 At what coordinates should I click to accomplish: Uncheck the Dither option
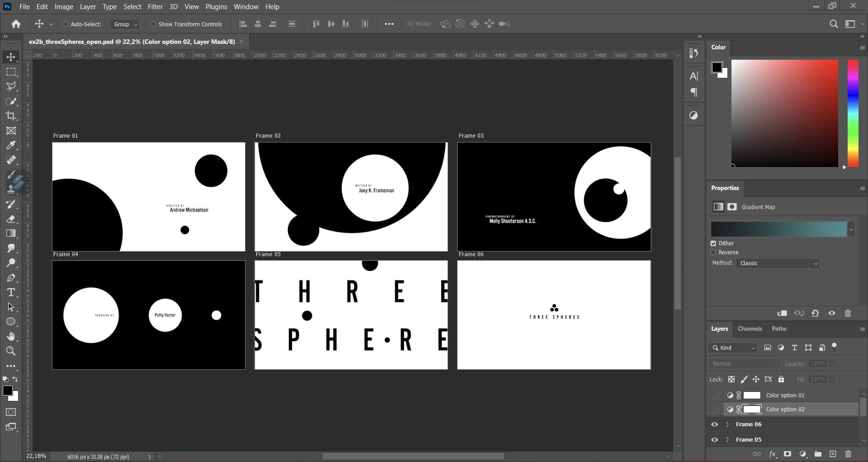[x=713, y=243]
